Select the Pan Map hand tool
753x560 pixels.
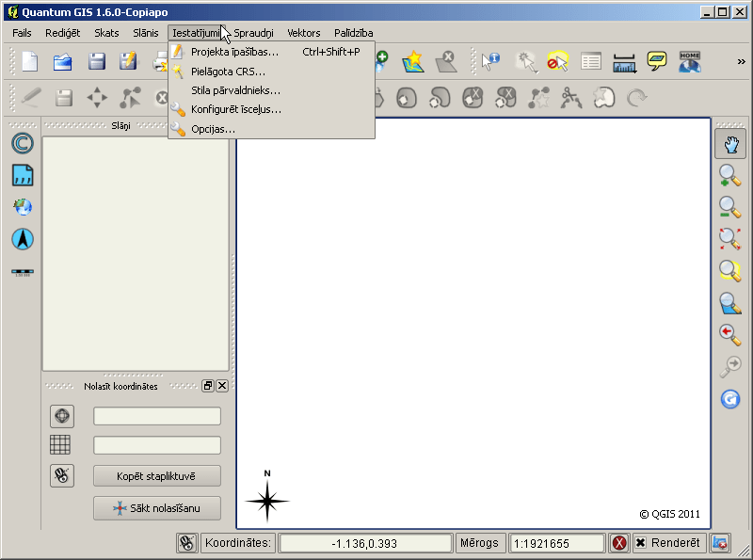tap(730, 144)
